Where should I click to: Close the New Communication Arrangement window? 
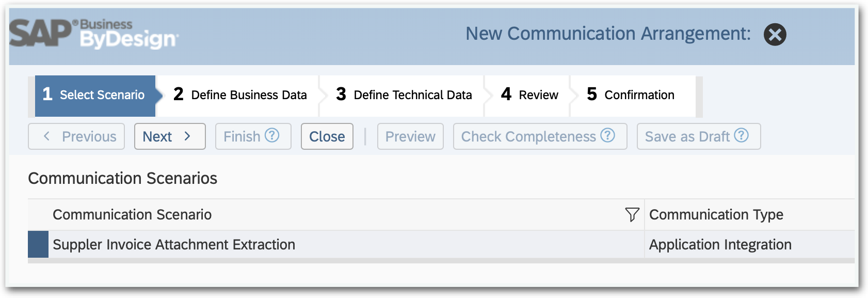(774, 34)
